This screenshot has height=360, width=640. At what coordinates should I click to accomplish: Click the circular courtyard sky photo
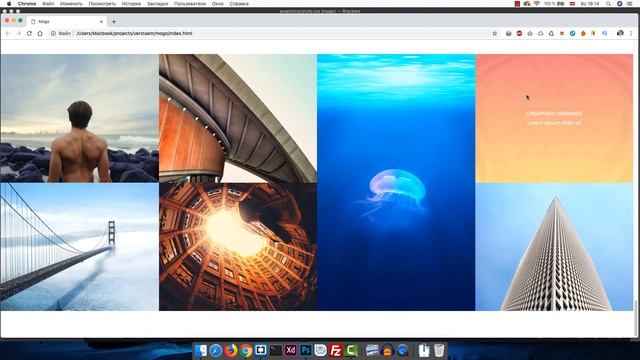238,247
